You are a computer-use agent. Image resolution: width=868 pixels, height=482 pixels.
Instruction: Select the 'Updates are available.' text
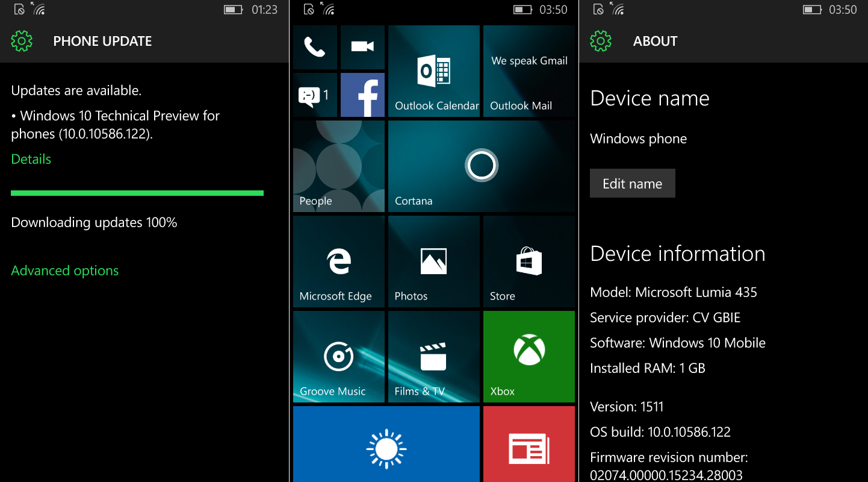point(76,91)
